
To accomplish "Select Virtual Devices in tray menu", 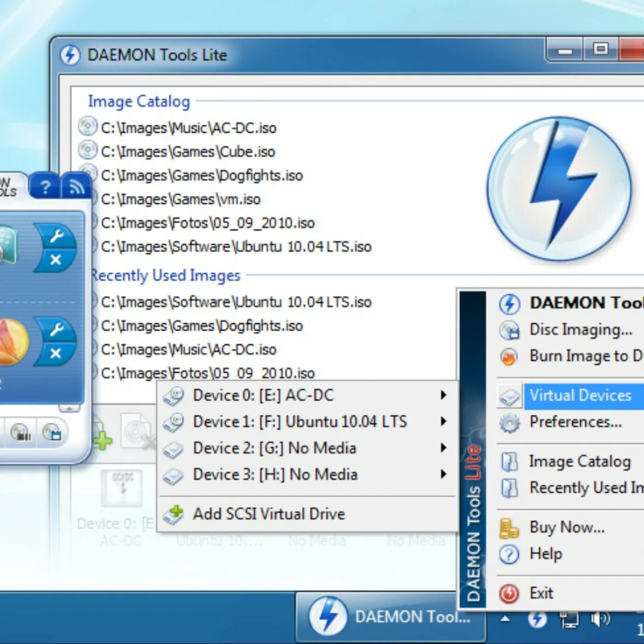I will (570, 396).
